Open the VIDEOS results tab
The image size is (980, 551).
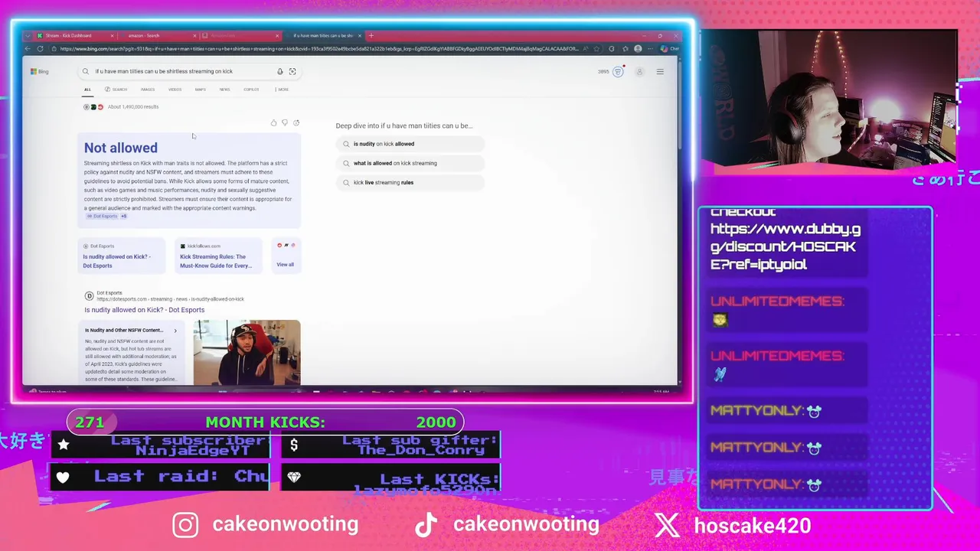click(175, 90)
